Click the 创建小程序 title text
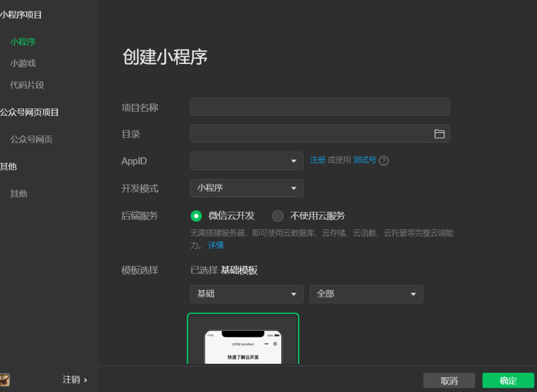Screen dimensions: 537x392 click(x=165, y=56)
